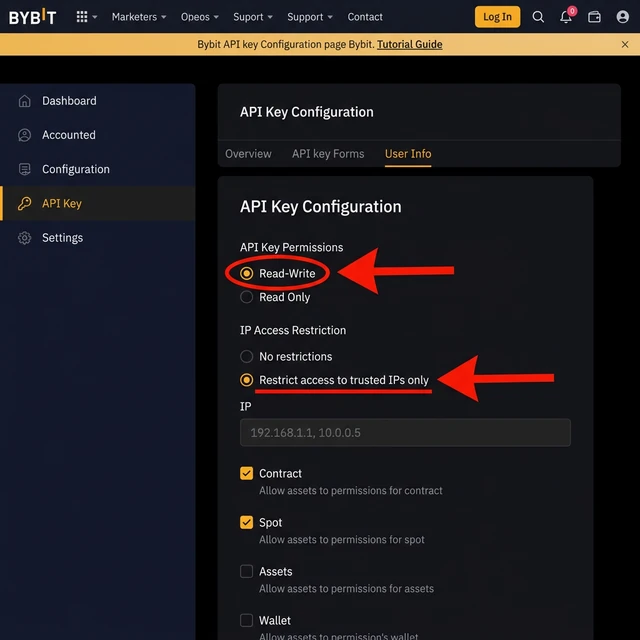The width and height of the screenshot is (640, 640).
Task: Click the Assets permission label
Action: tap(276, 571)
